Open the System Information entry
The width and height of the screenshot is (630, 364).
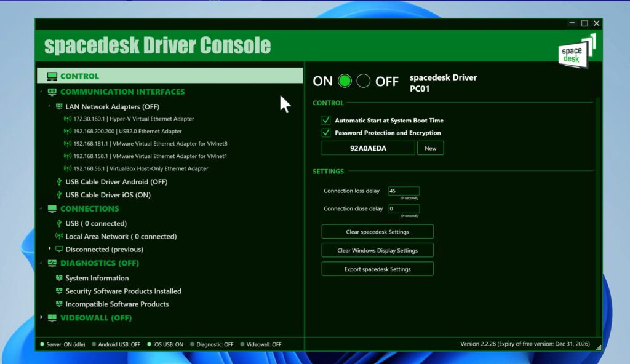pos(97,278)
